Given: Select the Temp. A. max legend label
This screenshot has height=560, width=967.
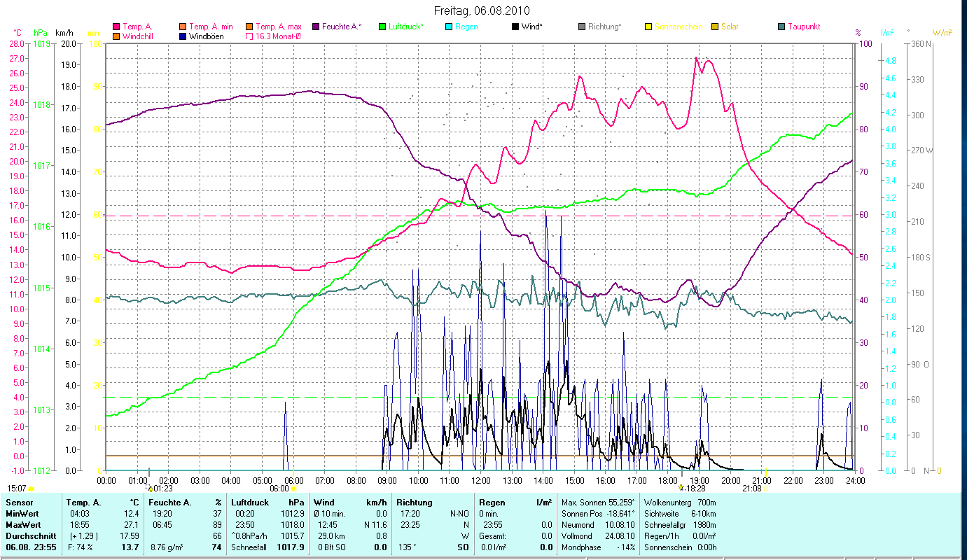Looking at the screenshot, I should click(x=278, y=27).
